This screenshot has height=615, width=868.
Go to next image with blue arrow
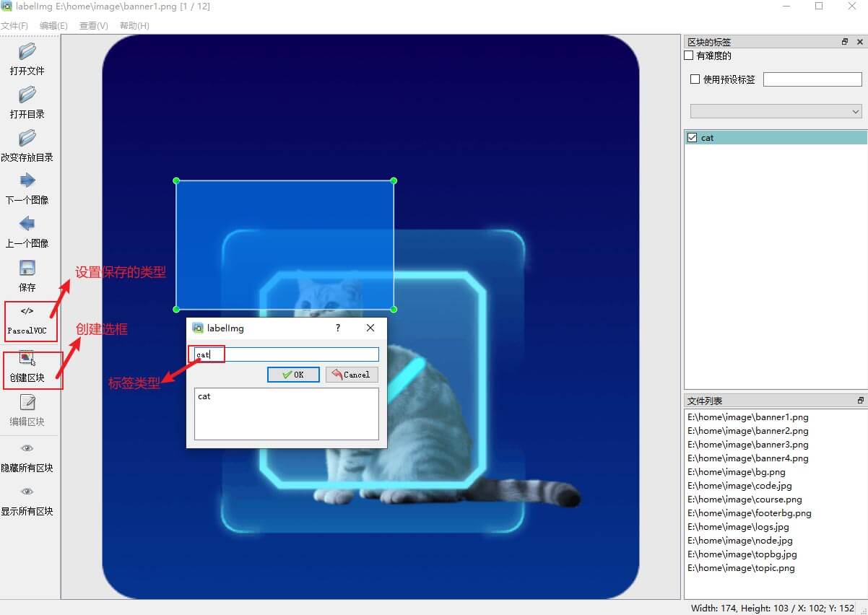pos(27,180)
